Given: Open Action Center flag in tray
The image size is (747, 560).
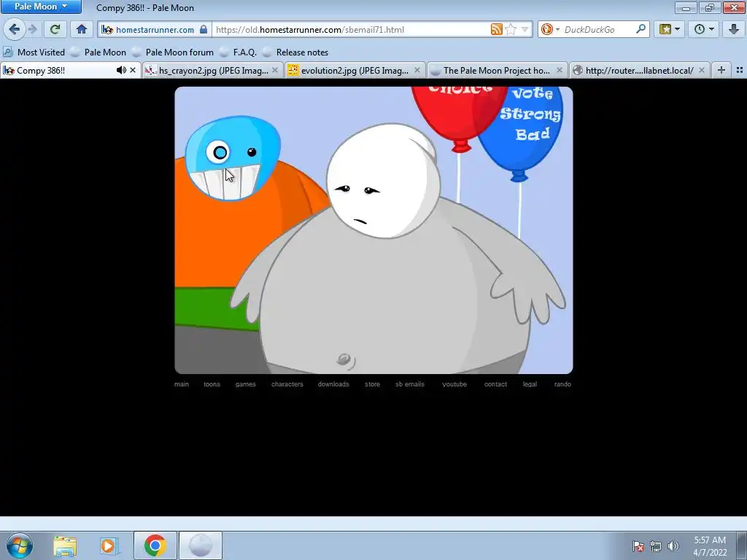Looking at the screenshot, I should [x=638, y=546].
